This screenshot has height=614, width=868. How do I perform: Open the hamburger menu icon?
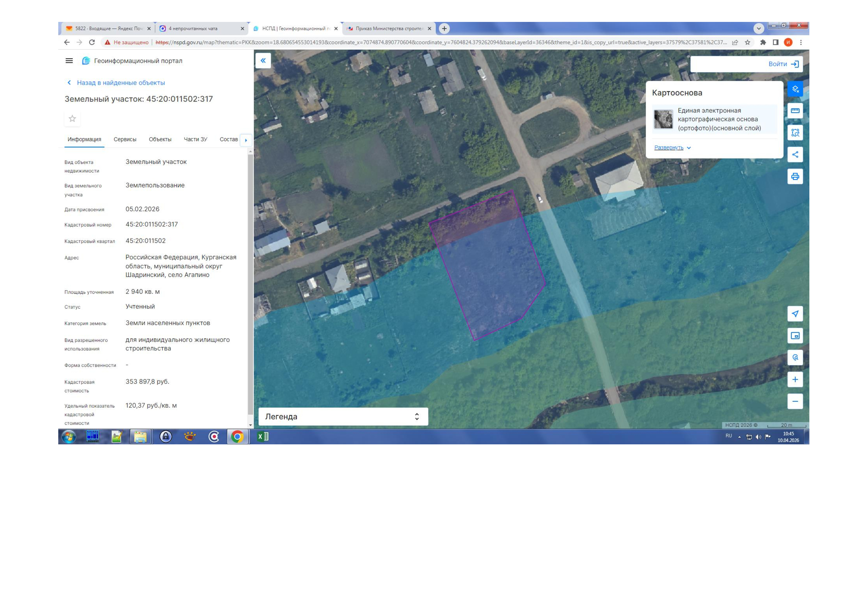[69, 61]
